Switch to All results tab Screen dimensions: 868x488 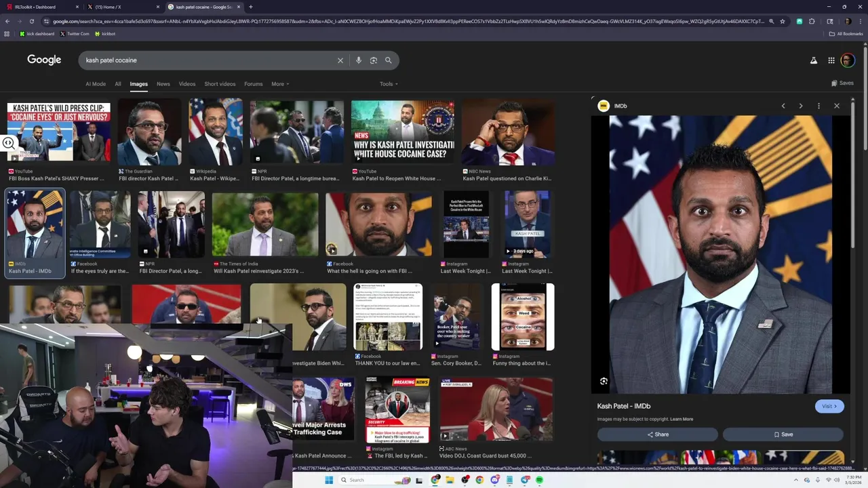click(118, 84)
